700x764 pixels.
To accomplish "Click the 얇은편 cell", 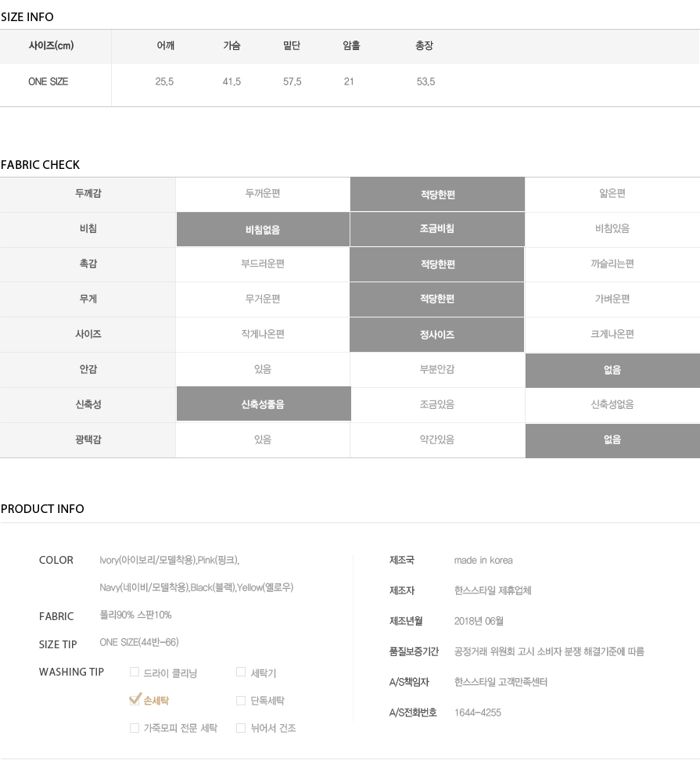I will pos(612,194).
